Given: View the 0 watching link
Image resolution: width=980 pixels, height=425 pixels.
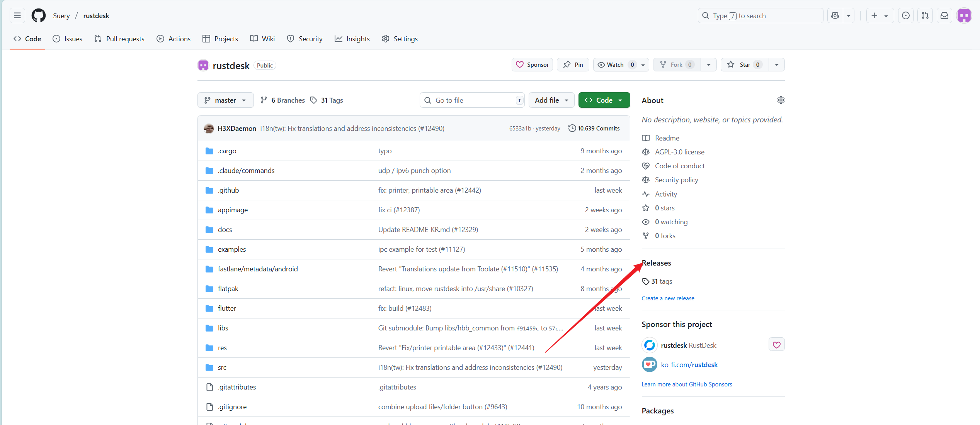Looking at the screenshot, I should (x=665, y=222).
